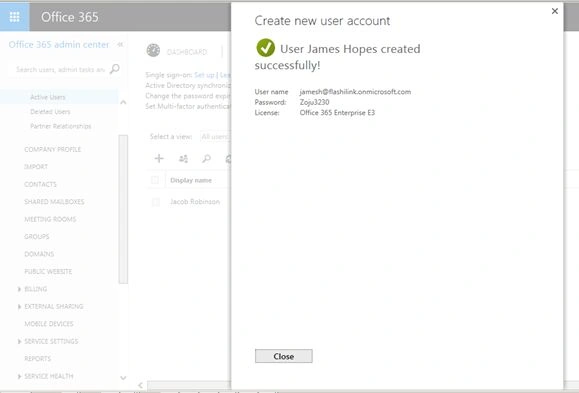Viewport: 579px width, 393px height.
Task: Open Deleted Users in the sidebar
Action: click(x=50, y=112)
